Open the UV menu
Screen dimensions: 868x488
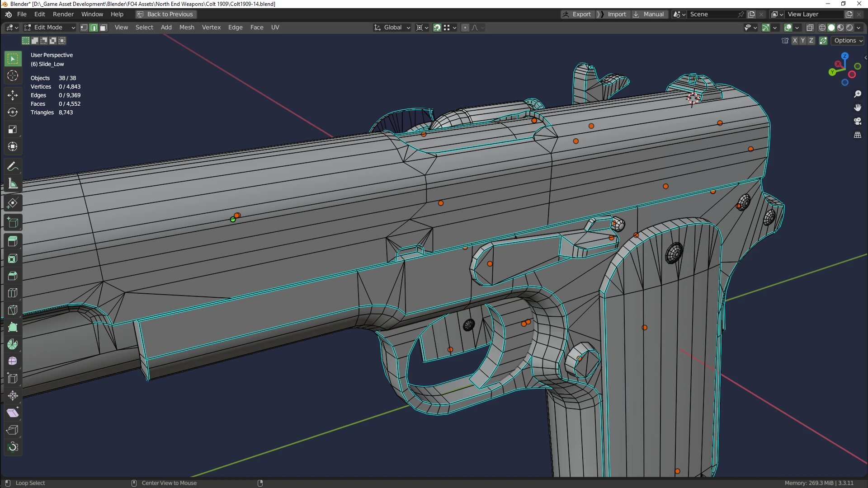[275, 28]
